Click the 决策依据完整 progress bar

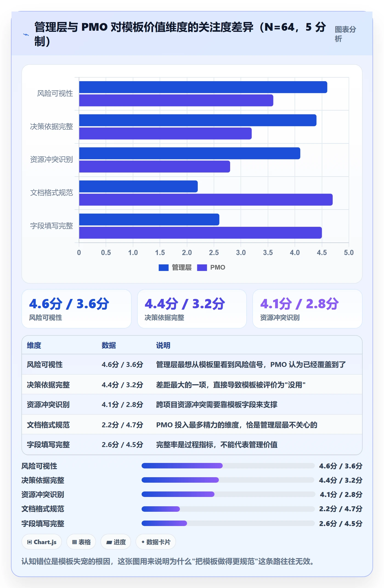pyautogui.click(x=228, y=480)
